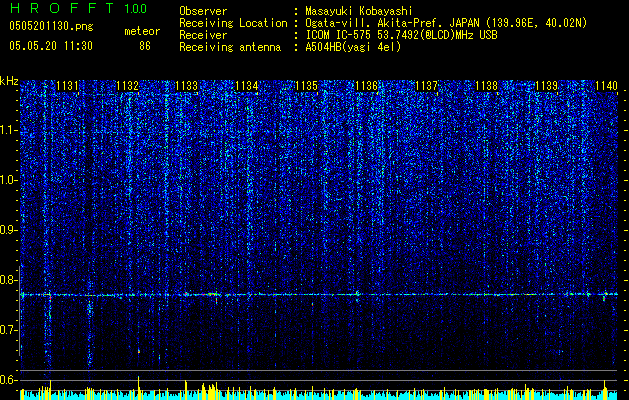Screen dimensions: 629x400
Task: Click the date stamp 05.05.20 11:30
Action: (x=51, y=46)
